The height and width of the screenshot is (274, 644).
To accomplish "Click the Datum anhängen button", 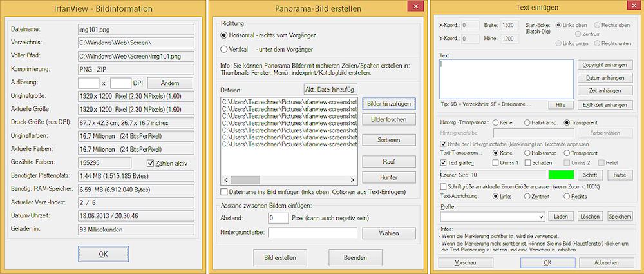I will pyautogui.click(x=605, y=78).
